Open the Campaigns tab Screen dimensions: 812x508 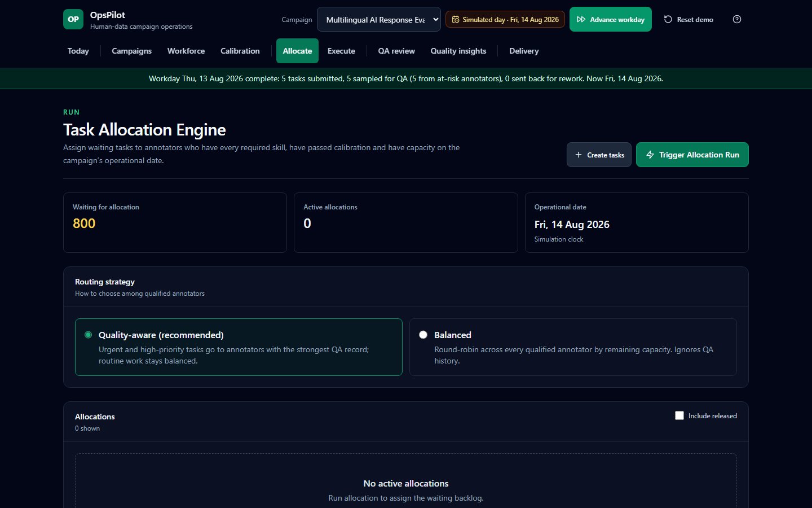click(x=131, y=51)
